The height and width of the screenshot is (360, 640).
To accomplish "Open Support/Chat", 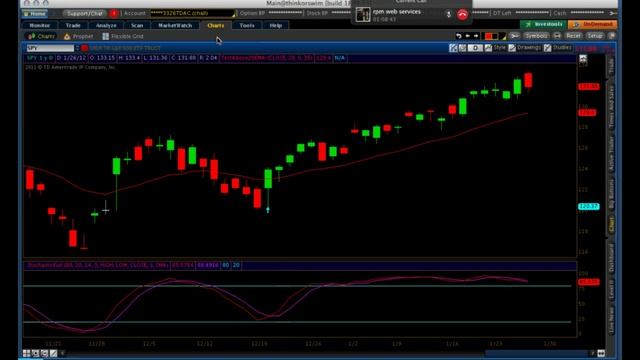I will [x=84, y=13].
